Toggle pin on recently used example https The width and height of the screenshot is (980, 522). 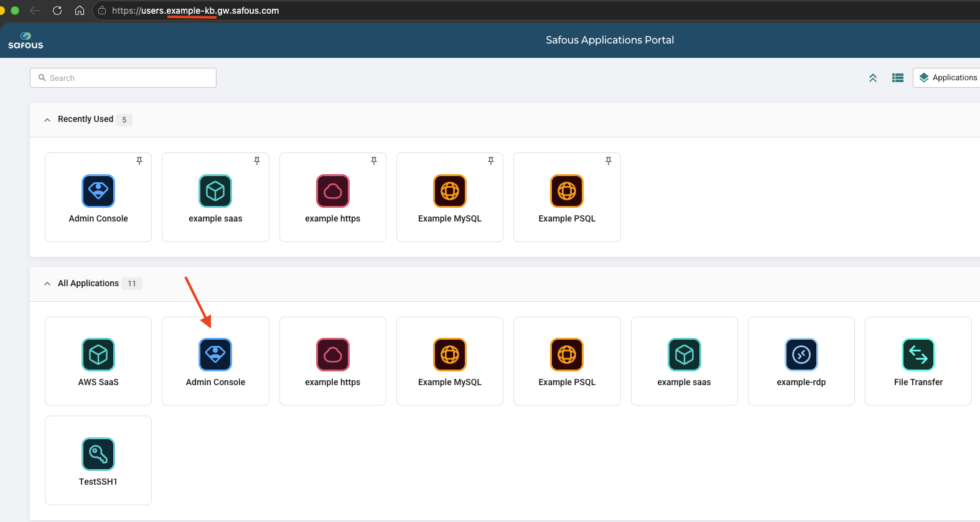click(x=374, y=161)
